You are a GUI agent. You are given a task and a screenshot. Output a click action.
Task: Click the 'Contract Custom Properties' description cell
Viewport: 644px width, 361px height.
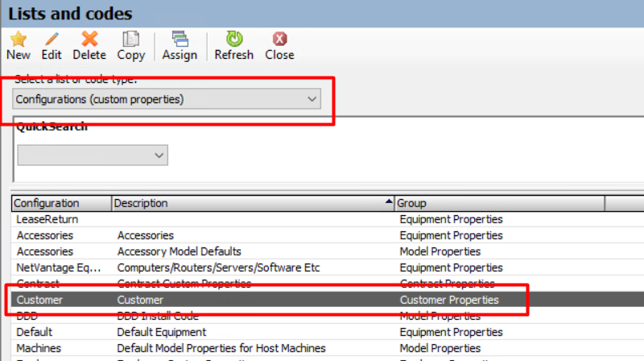tap(184, 284)
